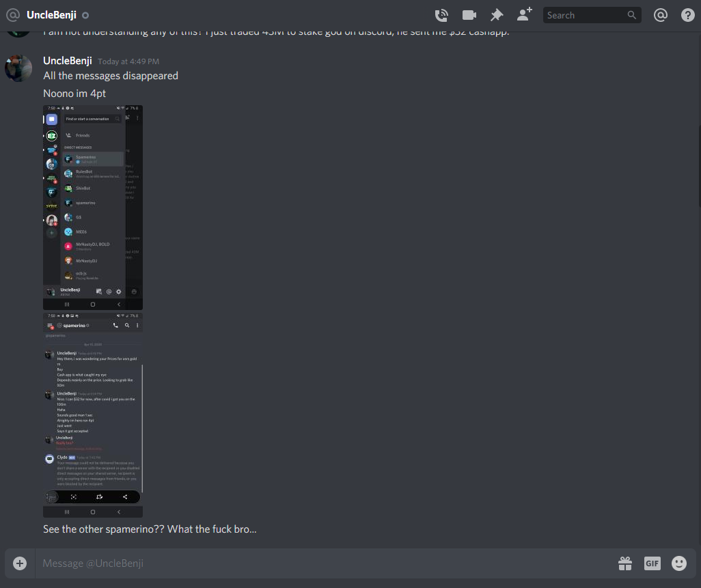Click the search magnifier icon

coord(632,15)
